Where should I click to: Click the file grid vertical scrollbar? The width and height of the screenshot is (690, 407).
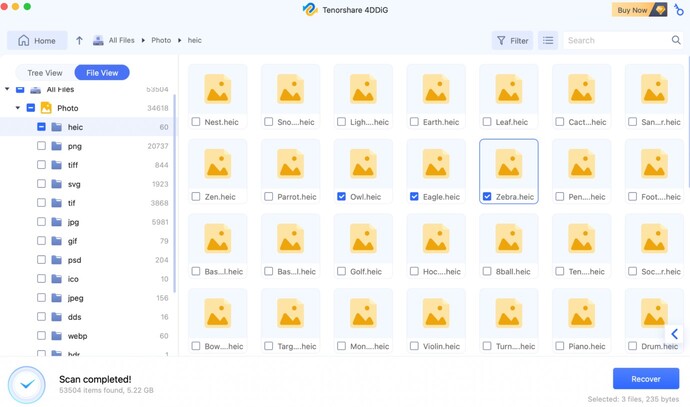coord(688,123)
